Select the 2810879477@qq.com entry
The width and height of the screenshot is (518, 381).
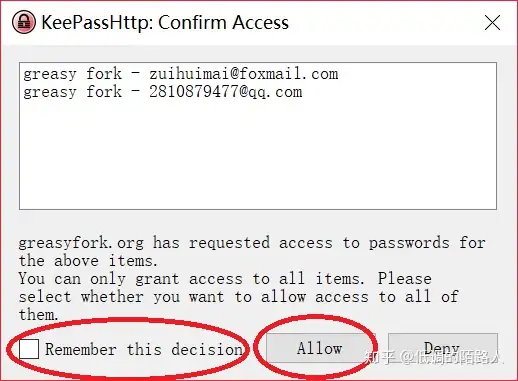pyautogui.click(x=162, y=92)
